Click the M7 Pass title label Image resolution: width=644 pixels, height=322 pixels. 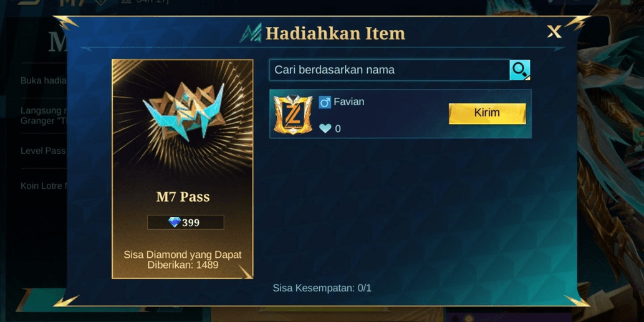[x=183, y=197]
